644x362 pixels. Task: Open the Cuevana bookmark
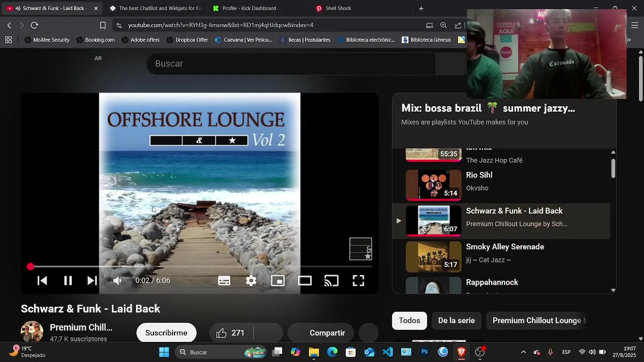pos(244,40)
